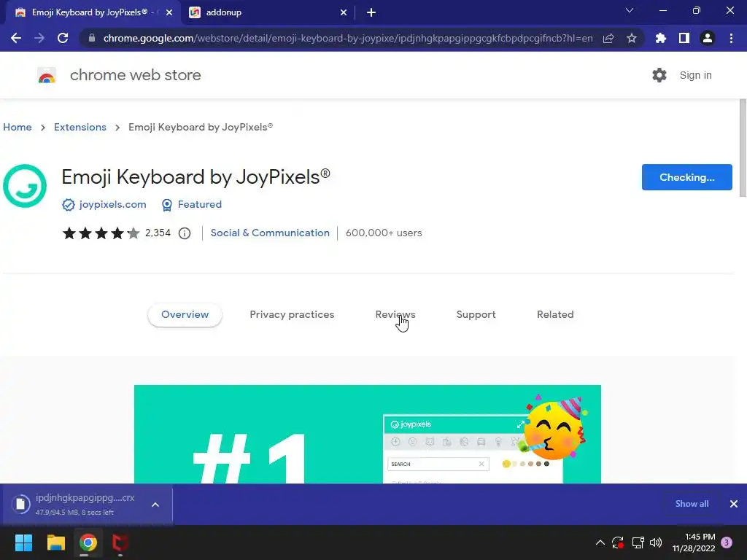Screen dimensions: 747x560
Task: Open the tab search dropdown arrow
Action: [x=630, y=10]
